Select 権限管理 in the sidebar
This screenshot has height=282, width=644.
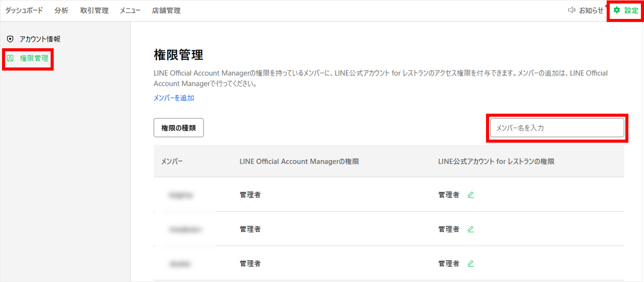pyautogui.click(x=34, y=58)
